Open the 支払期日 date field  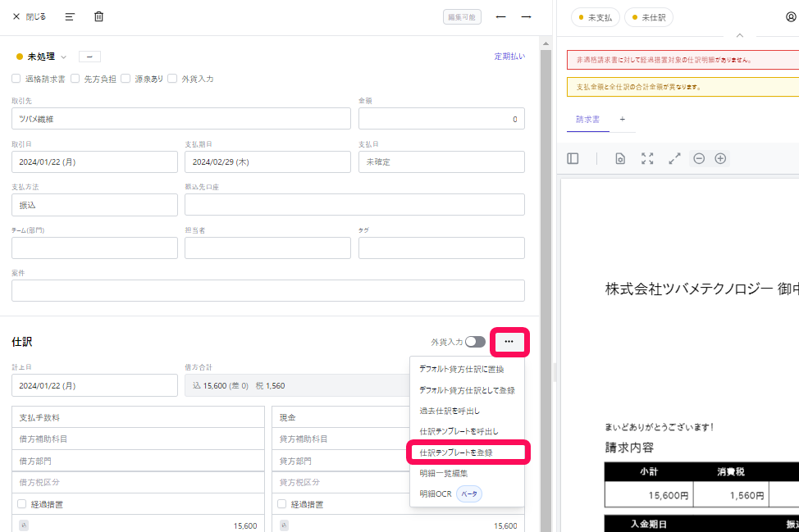(x=267, y=161)
